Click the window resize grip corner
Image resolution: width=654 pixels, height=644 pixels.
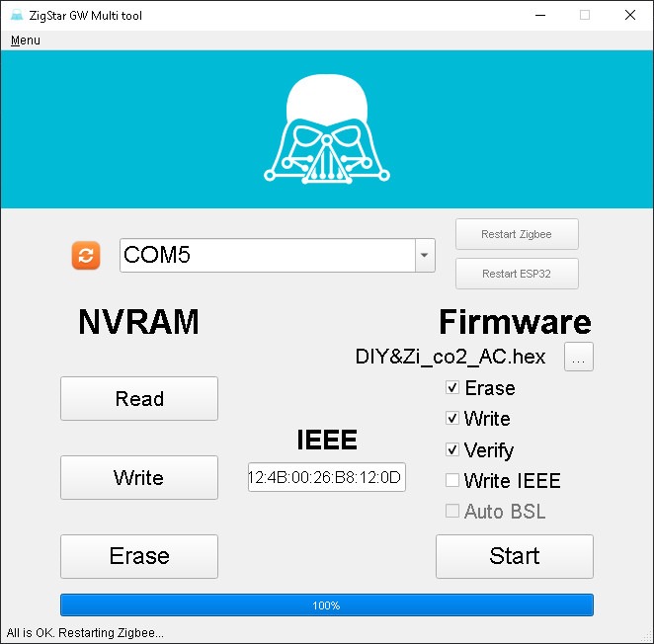tap(647, 638)
